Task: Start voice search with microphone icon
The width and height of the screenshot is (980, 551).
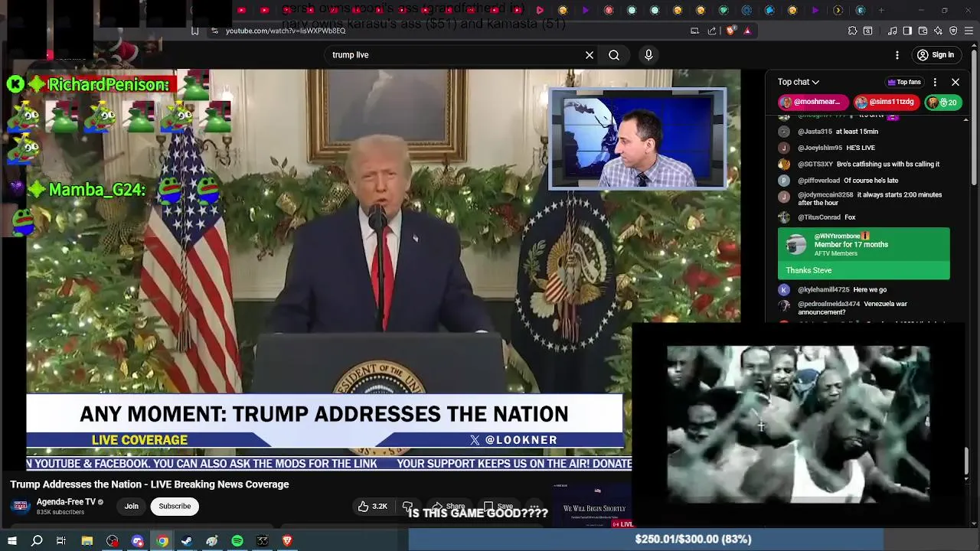Action: coord(648,55)
